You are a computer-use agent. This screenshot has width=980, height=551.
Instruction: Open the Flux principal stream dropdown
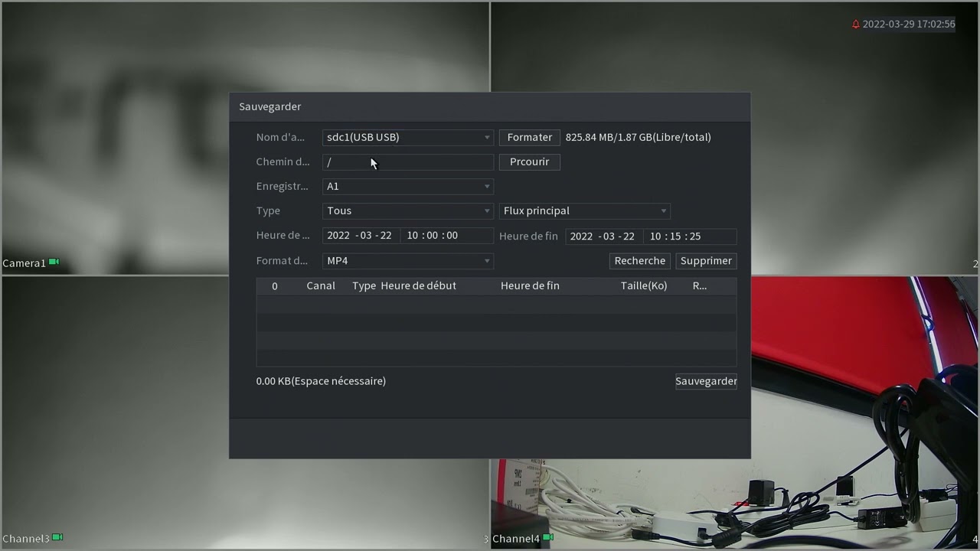[x=585, y=210]
